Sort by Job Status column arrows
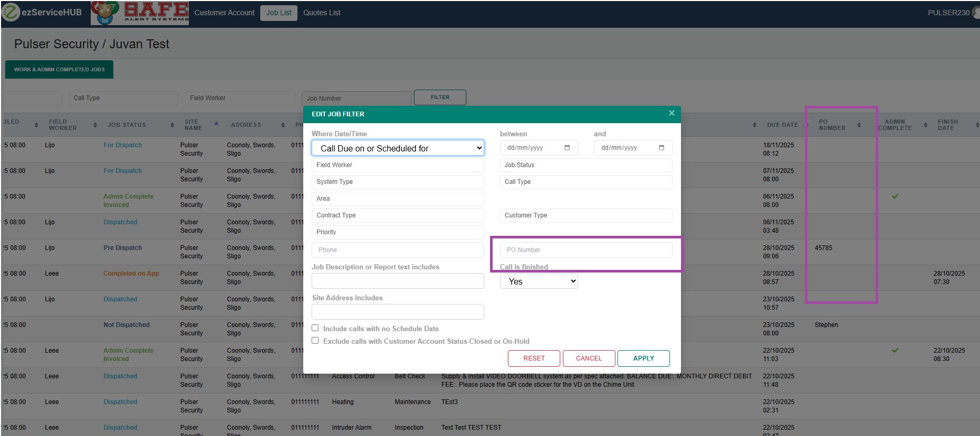The width and height of the screenshot is (980, 436). pyautogui.click(x=172, y=125)
